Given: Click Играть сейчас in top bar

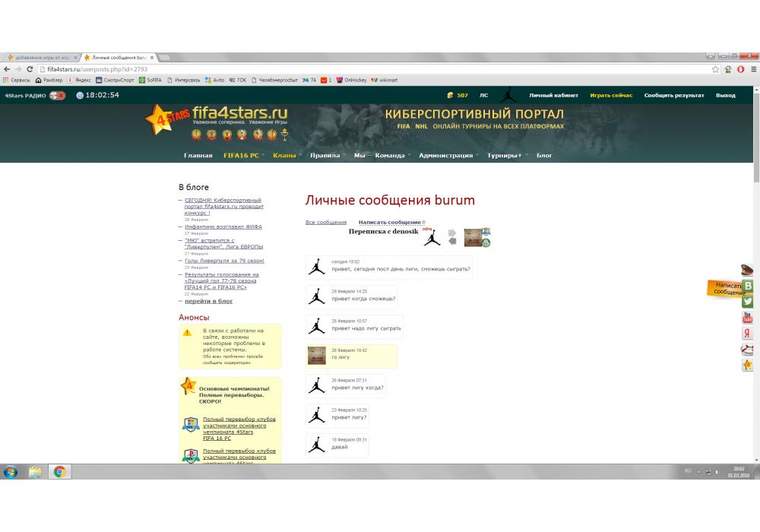Looking at the screenshot, I should point(611,96).
